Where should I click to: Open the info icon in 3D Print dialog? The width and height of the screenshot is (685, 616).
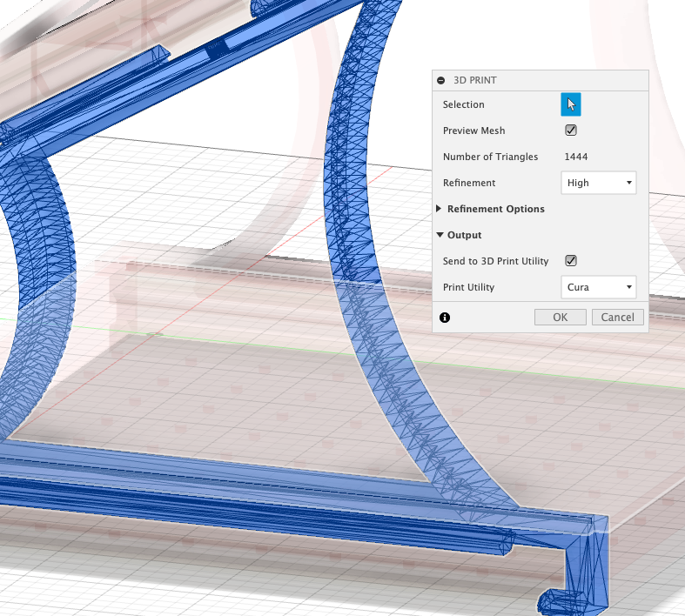[x=445, y=318]
